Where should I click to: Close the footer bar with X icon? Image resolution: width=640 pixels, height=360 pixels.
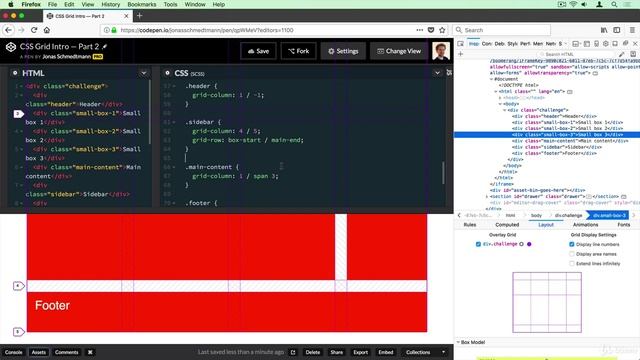[90, 352]
